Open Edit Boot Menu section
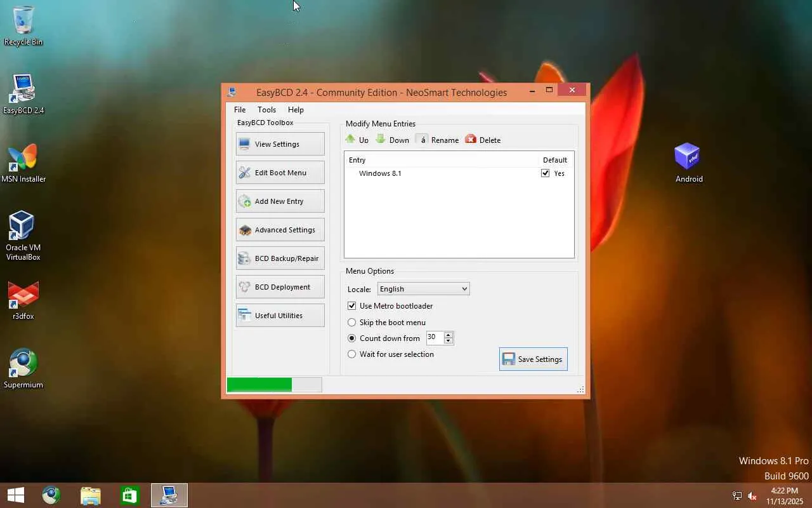812x508 pixels. pos(280,173)
